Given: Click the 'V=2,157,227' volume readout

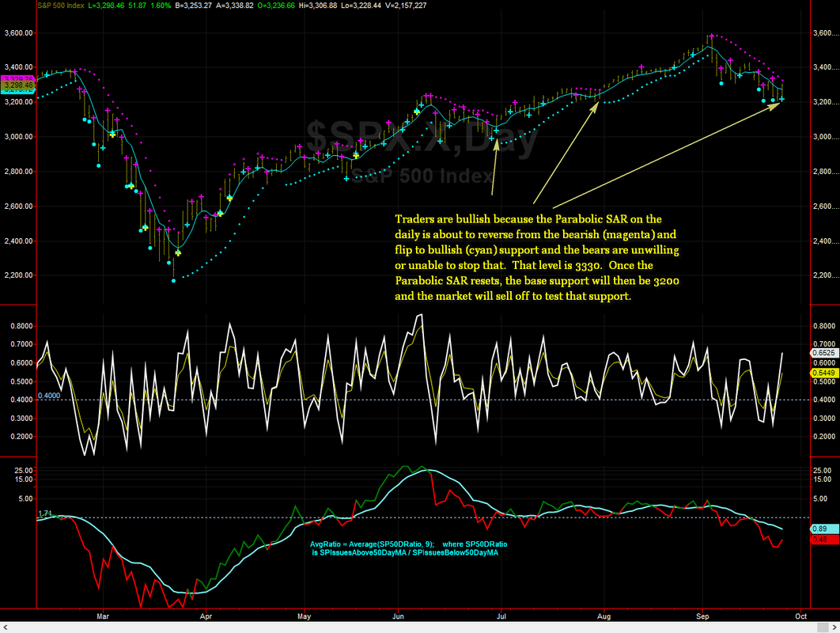Looking at the screenshot, I should point(406,6).
